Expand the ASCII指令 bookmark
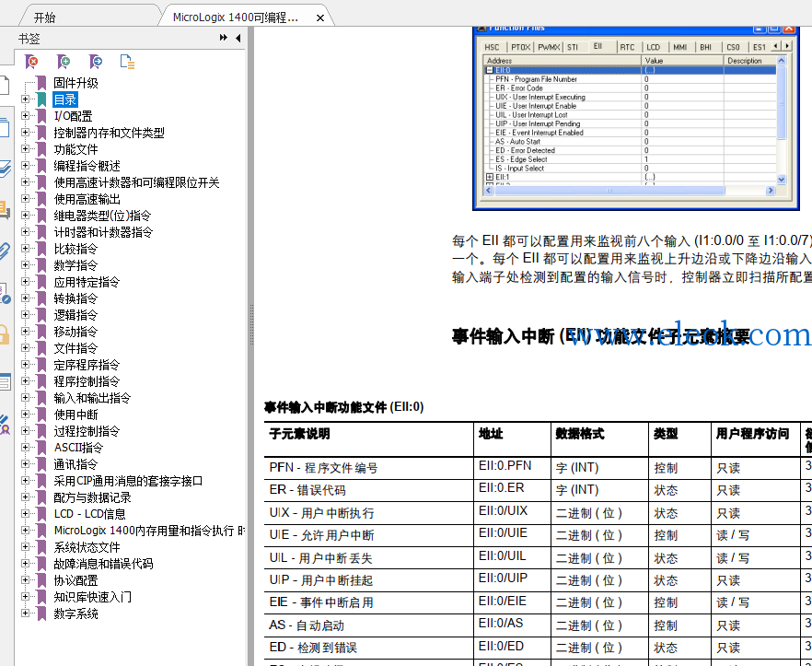The height and width of the screenshot is (666, 812). pyautogui.click(x=25, y=448)
